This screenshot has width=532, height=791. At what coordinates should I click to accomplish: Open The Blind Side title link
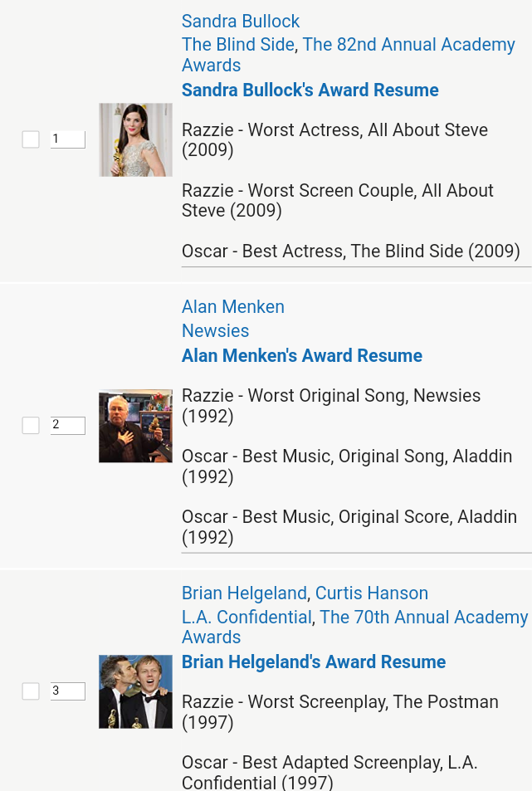(238, 45)
